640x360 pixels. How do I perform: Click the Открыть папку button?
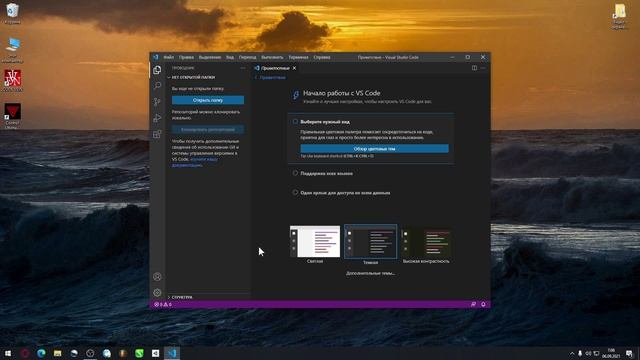tap(208, 100)
